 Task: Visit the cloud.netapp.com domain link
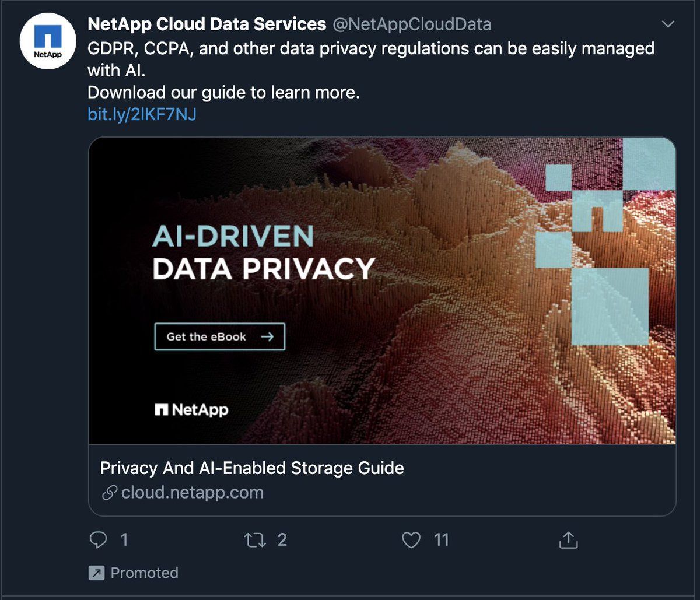(192, 493)
